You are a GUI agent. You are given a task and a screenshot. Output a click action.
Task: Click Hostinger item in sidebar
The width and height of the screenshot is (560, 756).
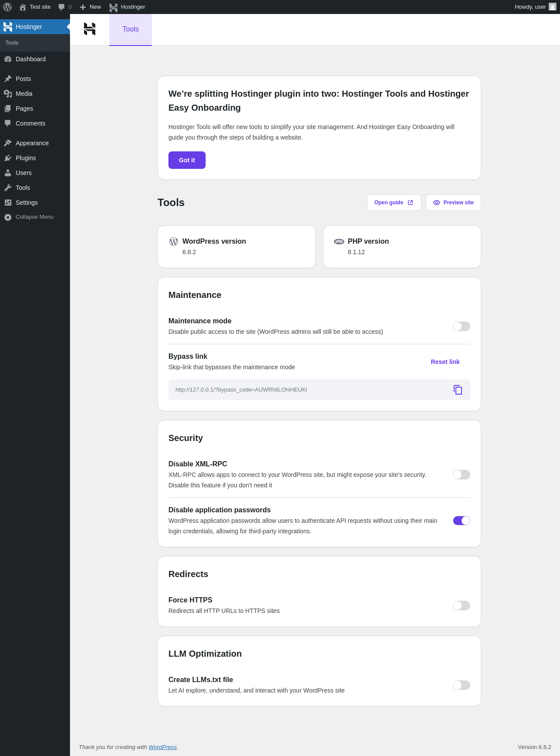pos(35,27)
